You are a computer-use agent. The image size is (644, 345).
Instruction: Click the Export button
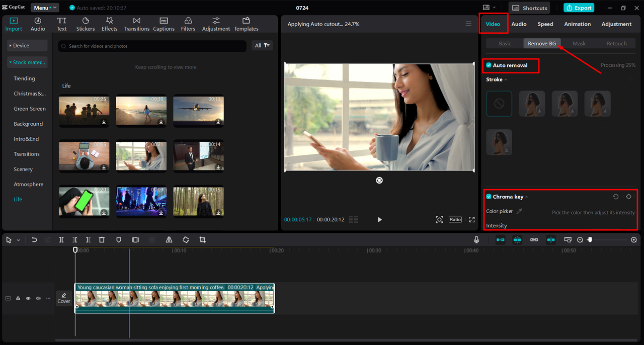click(579, 8)
